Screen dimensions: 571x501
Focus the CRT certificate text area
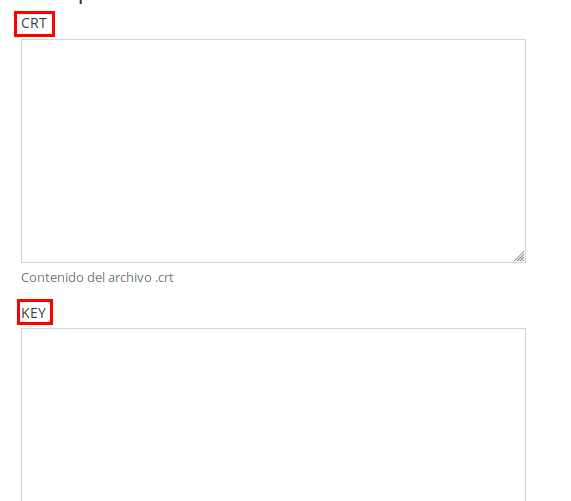(273, 151)
